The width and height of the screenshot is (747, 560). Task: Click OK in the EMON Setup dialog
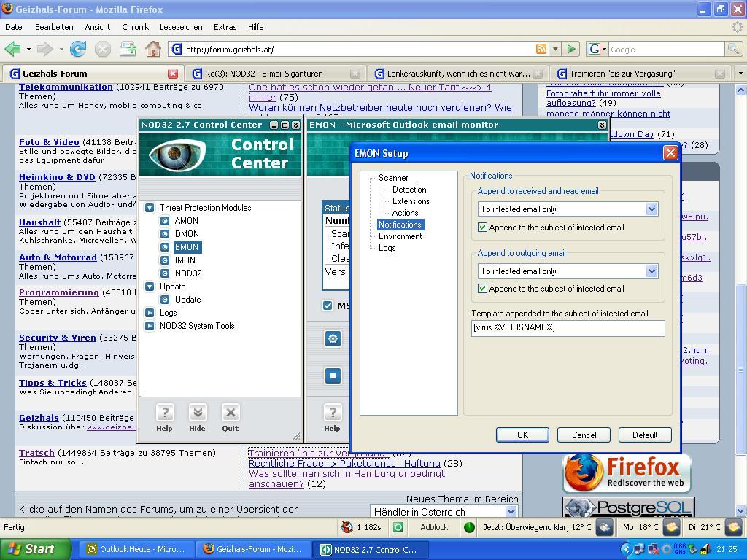[522, 435]
